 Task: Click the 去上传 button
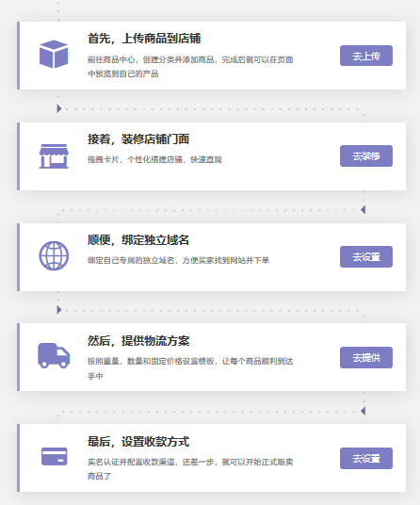366,56
